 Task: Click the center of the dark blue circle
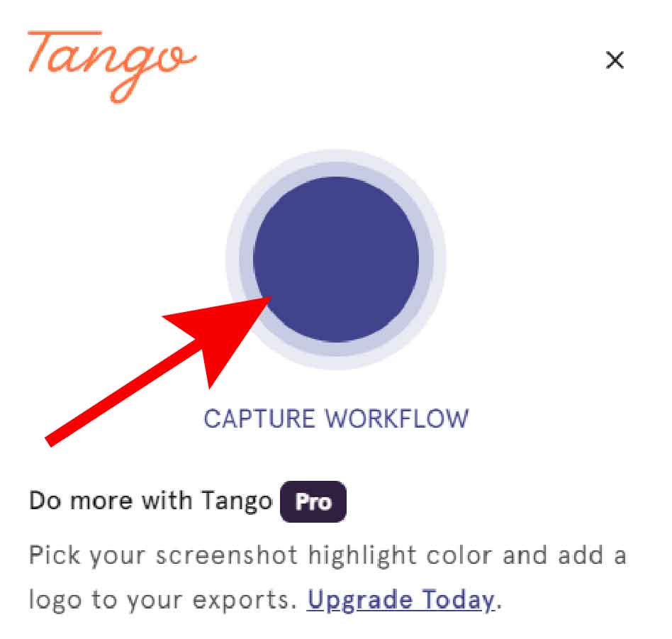[335, 259]
